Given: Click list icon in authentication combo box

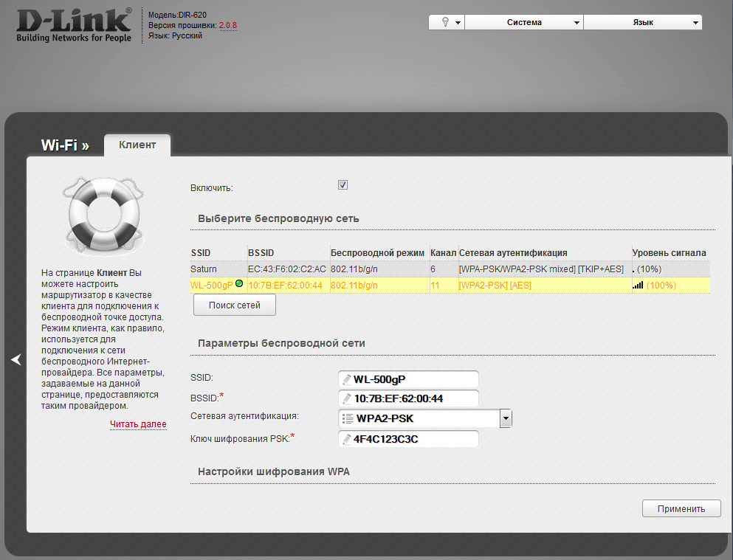Looking at the screenshot, I should point(346,419).
